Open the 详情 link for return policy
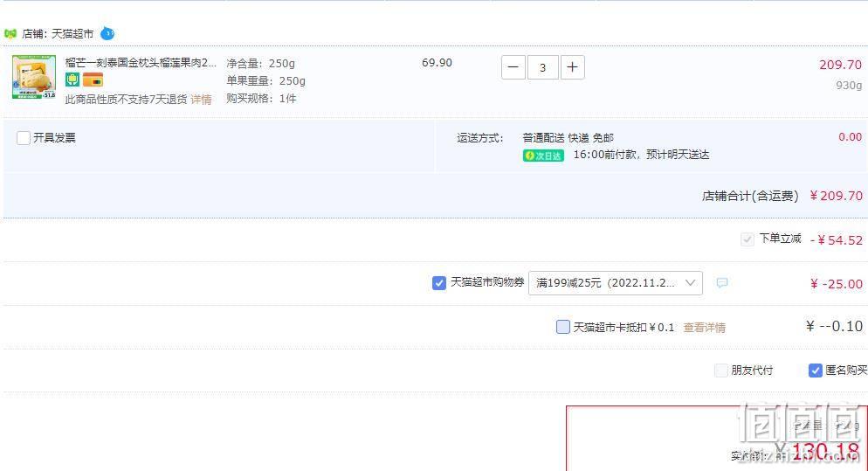Screen dimensions: 868x471 click(x=202, y=100)
